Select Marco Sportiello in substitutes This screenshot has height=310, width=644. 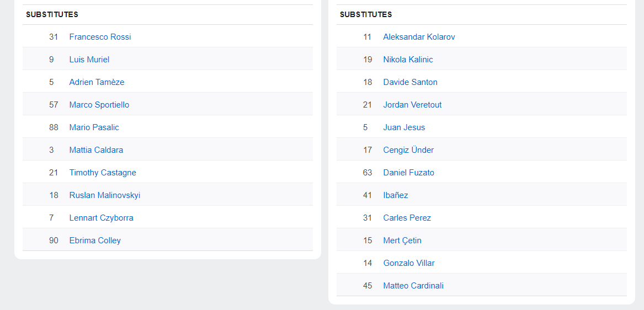point(99,105)
